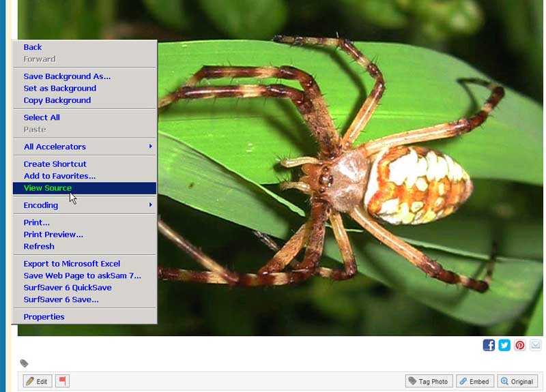Choose Export to Microsoft Excel
This screenshot has width=546, height=392.
(72, 264)
